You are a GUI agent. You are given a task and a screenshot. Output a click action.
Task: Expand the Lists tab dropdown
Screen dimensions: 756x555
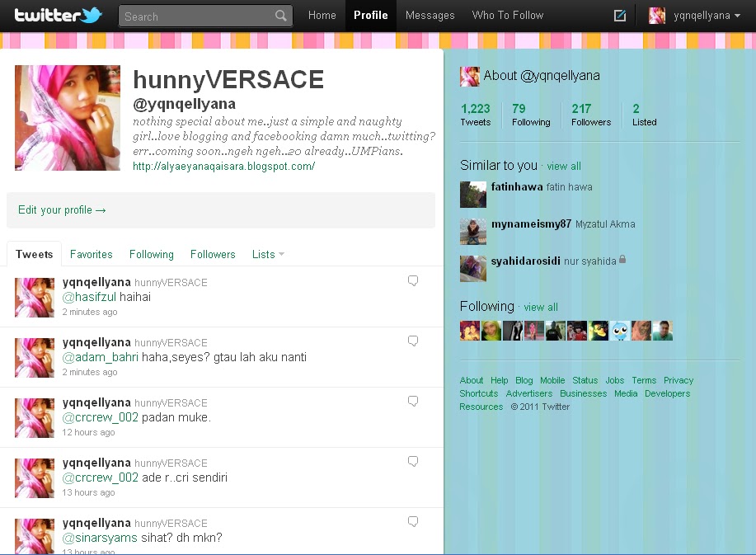268,254
